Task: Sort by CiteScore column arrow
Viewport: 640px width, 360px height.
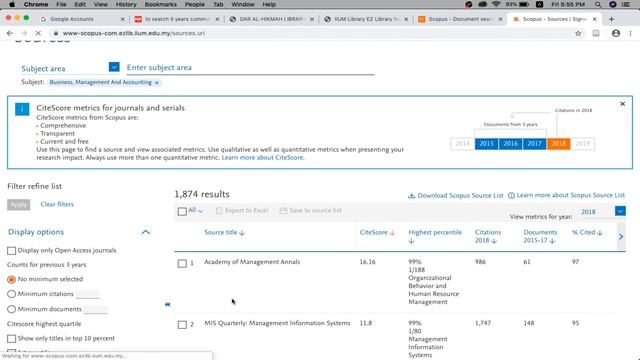Action: pyautogui.click(x=392, y=233)
